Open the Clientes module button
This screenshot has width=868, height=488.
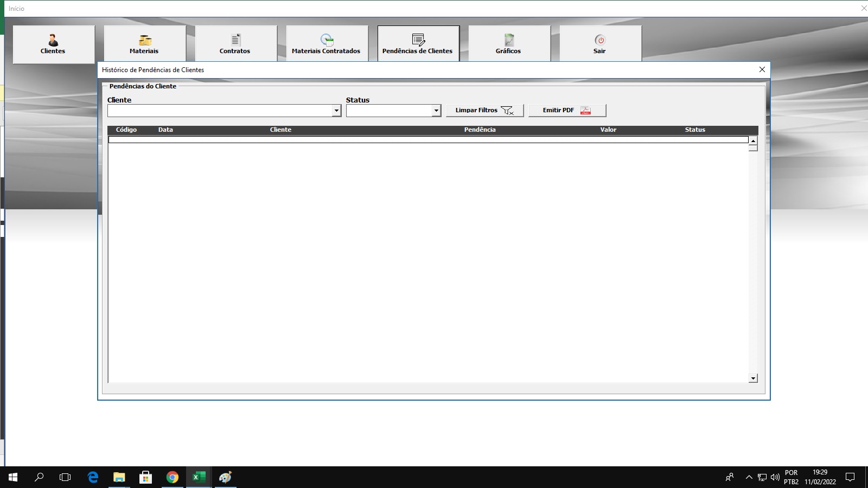[x=53, y=44]
